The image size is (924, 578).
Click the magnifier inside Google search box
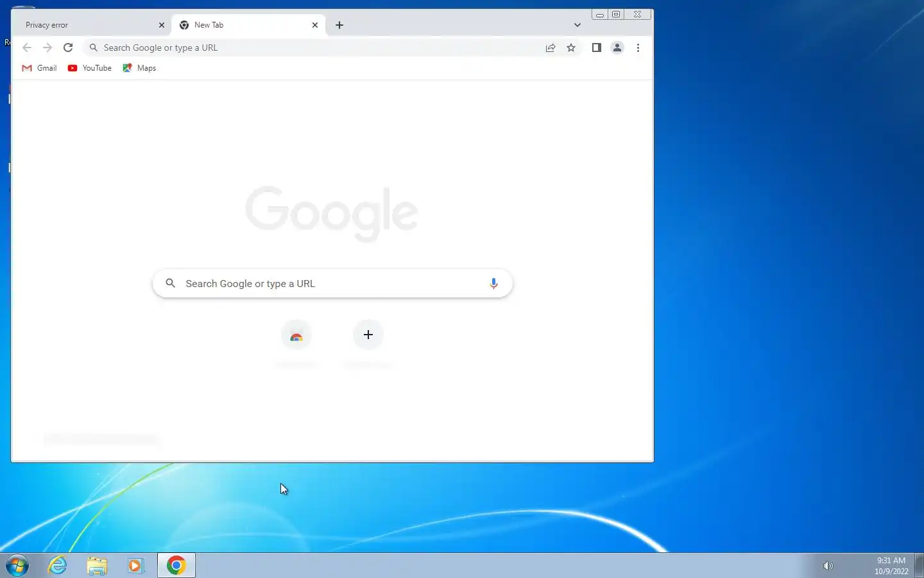click(170, 283)
